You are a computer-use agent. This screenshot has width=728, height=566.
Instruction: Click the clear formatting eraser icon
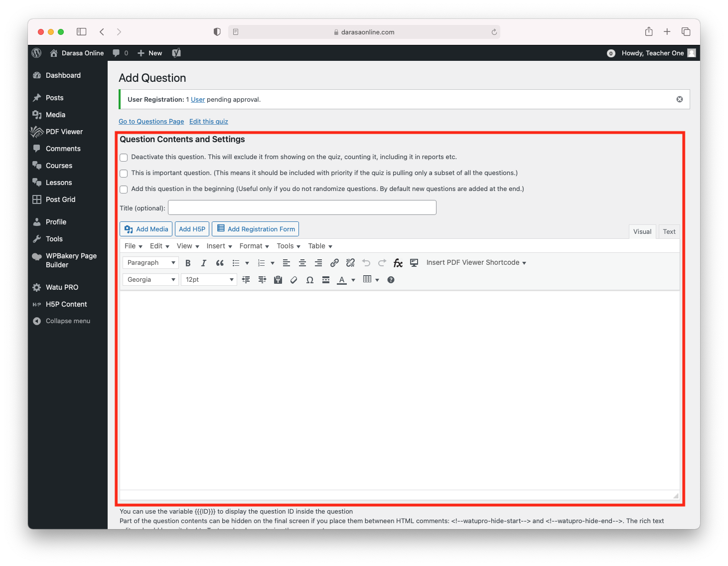(x=294, y=280)
